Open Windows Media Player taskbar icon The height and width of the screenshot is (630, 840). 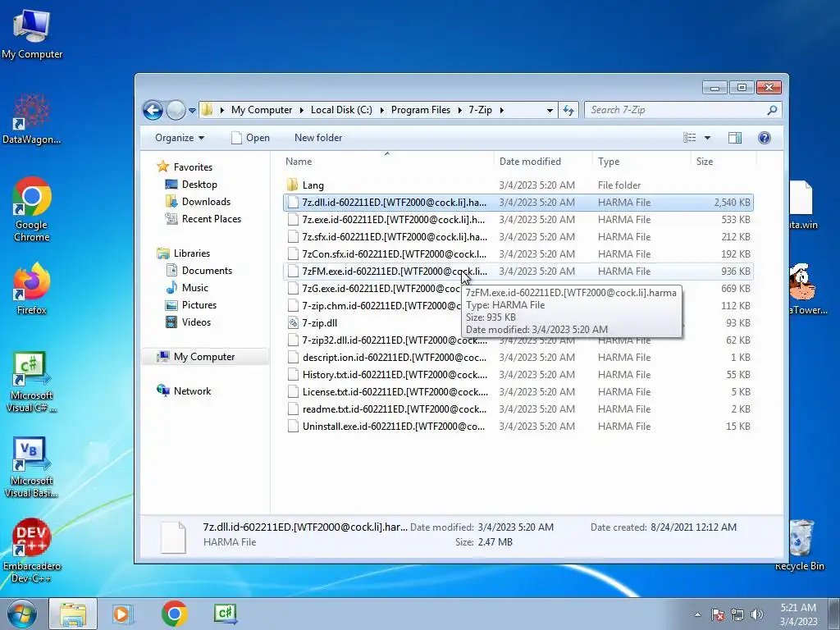coord(122,614)
